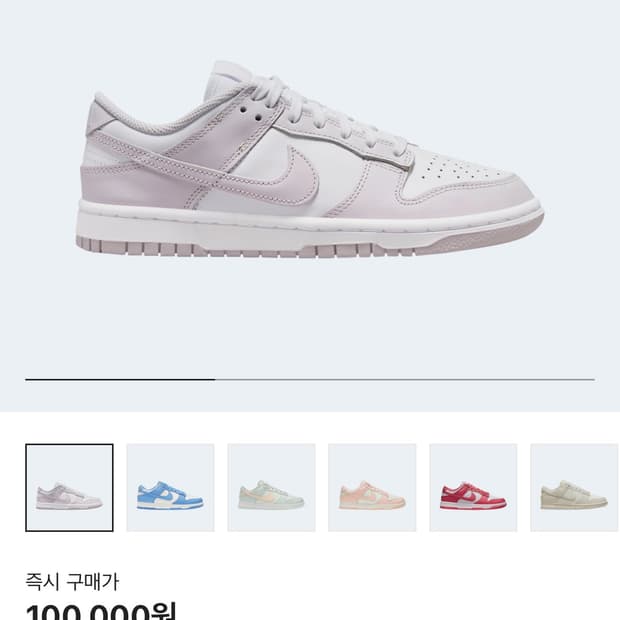Image resolution: width=620 pixels, height=620 pixels.
Task: Select the blue and white Dunk thumbnail
Action: point(170,488)
